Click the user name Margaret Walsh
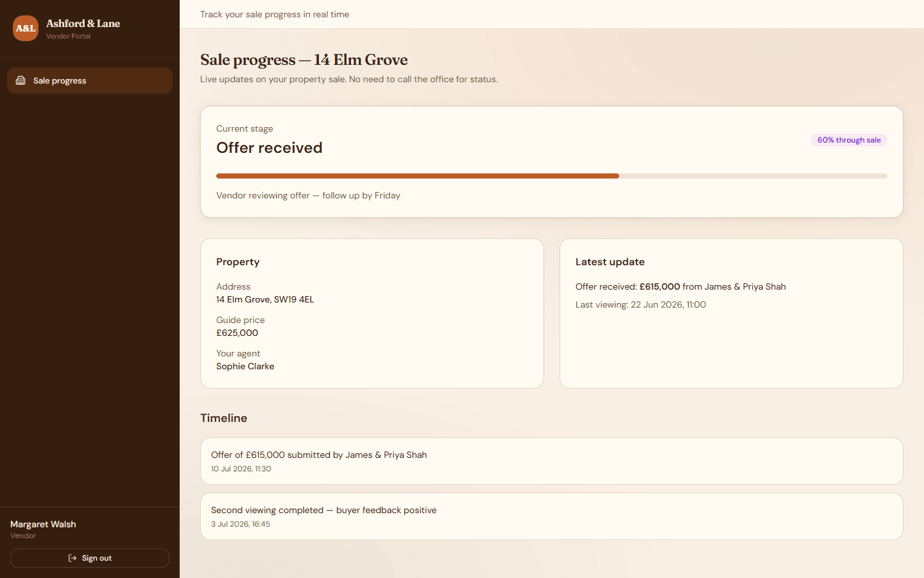Image resolution: width=924 pixels, height=578 pixels. pyautogui.click(x=43, y=524)
